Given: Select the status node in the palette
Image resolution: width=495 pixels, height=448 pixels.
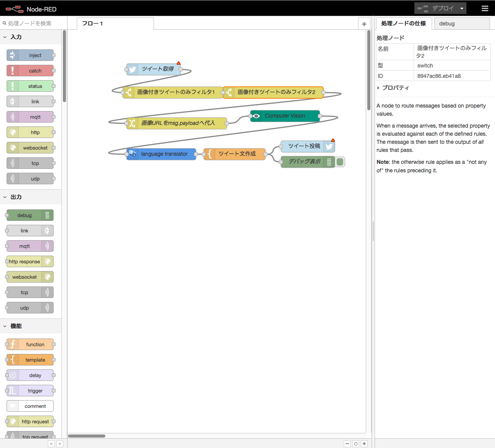Looking at the screenshot, I should 30,86.
